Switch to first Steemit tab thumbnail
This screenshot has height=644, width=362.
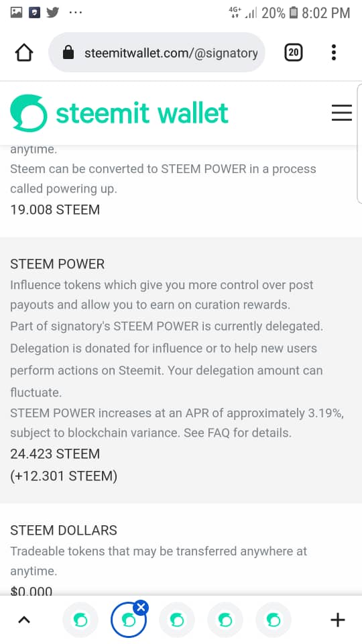pyautogui.click(x=80, y=620)
